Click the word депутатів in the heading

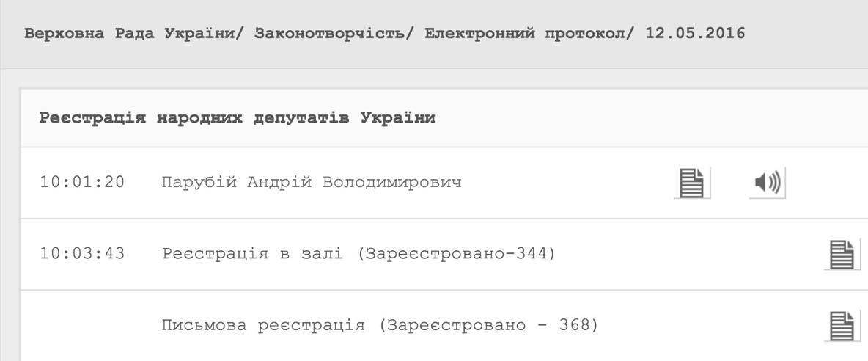pos(299,118)
